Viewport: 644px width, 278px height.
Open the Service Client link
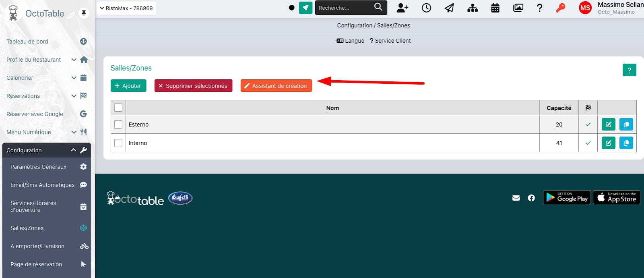click(x=390, y=41)
